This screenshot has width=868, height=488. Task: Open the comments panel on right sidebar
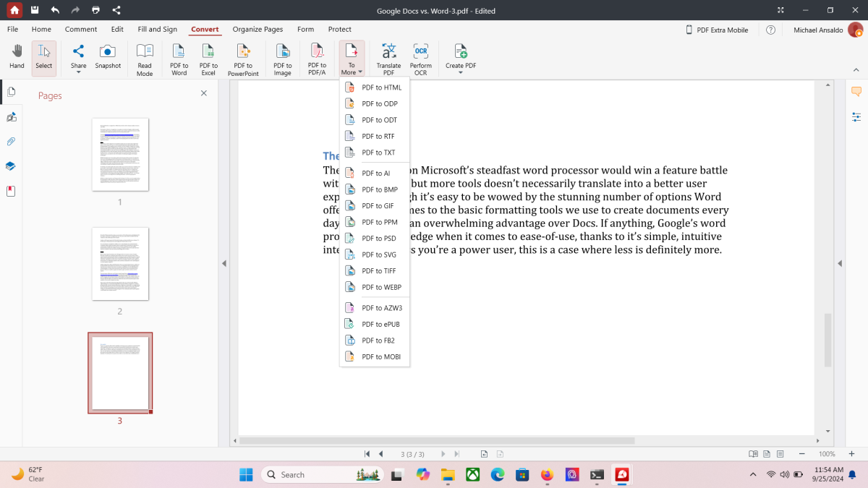coord(856,92)
